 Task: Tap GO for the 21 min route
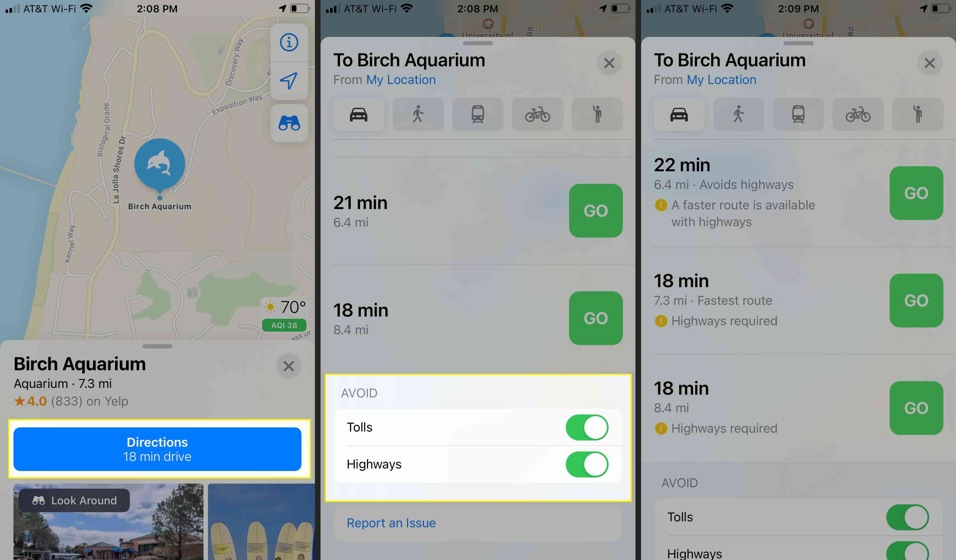pos(595,210)
